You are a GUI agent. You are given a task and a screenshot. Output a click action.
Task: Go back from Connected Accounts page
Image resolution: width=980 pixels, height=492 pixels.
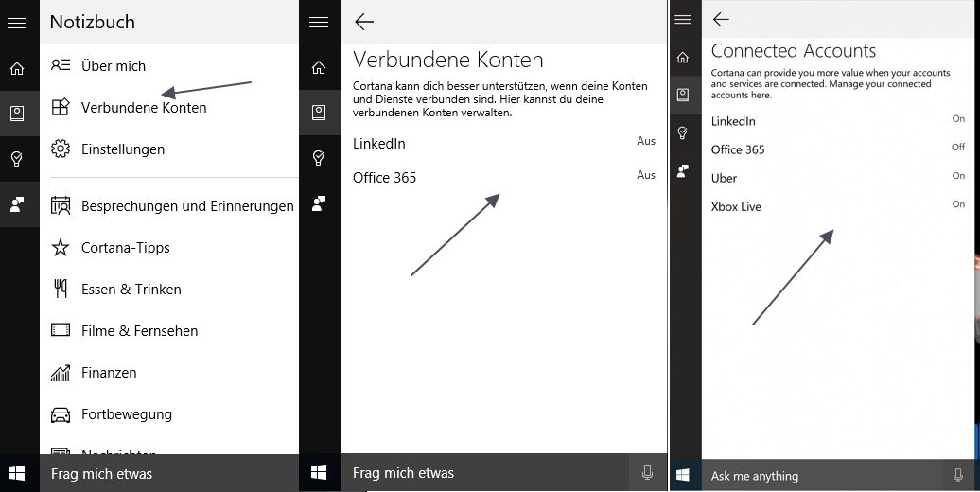click(x=721, y=19)
